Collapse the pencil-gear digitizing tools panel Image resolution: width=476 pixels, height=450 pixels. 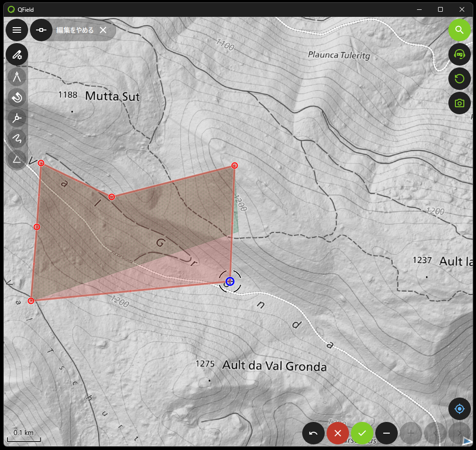[x=17, y=55]
